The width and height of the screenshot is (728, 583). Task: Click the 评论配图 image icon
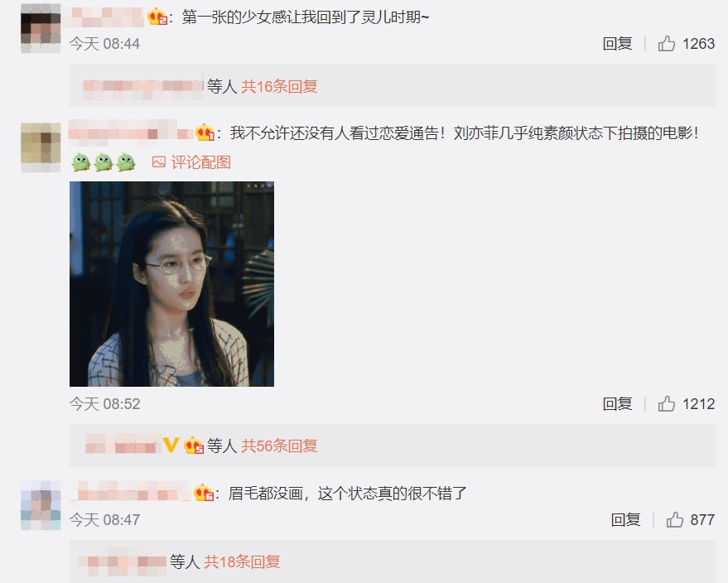point(159,162)
